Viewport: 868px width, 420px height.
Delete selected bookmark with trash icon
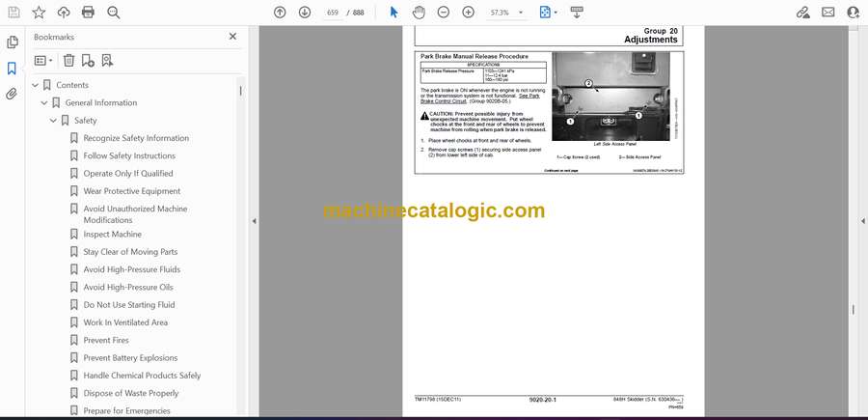(68, 61)
